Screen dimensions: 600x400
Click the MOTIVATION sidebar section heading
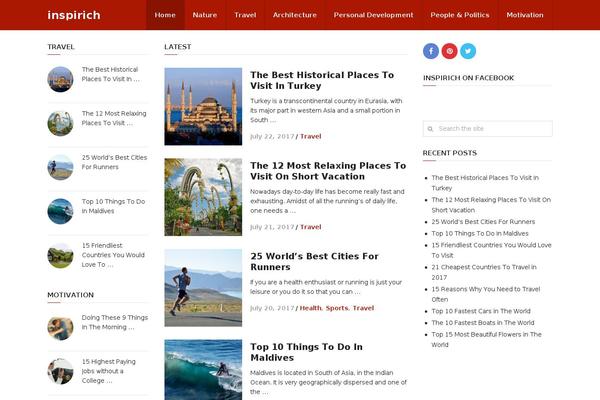point(70,295)
